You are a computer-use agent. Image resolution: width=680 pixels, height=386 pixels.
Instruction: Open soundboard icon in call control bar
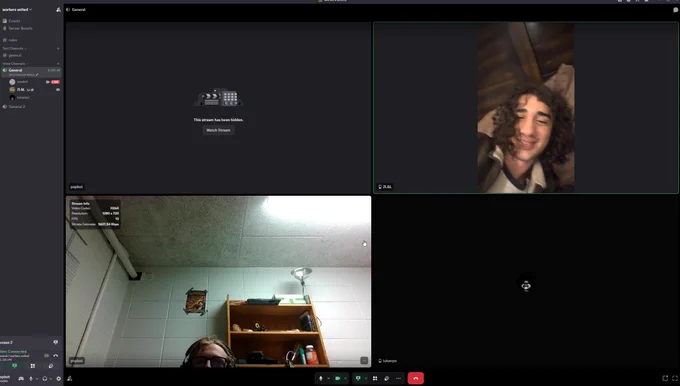pyautogui.click(x=387, y=378)
